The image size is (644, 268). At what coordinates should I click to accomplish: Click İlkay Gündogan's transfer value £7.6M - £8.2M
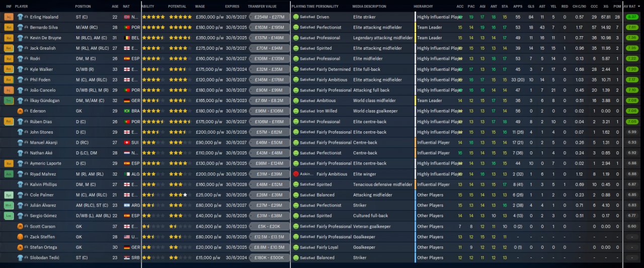[269, 101]
